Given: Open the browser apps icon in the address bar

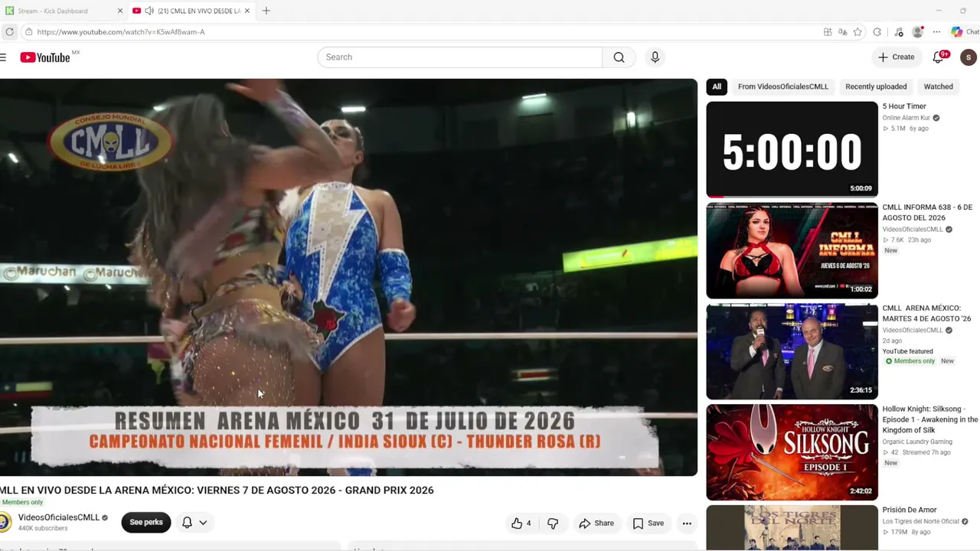Looking at the screenshot, I should point(828,32).
